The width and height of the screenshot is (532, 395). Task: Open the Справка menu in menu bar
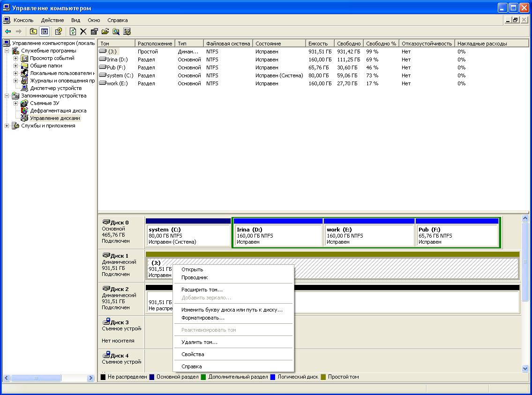click(117, 20)
